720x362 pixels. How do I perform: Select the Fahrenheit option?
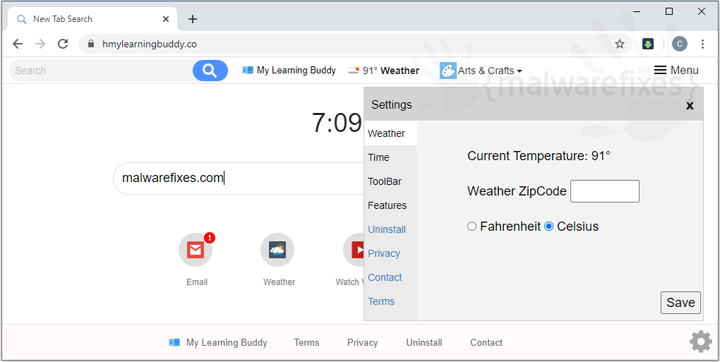coord(472,226)
